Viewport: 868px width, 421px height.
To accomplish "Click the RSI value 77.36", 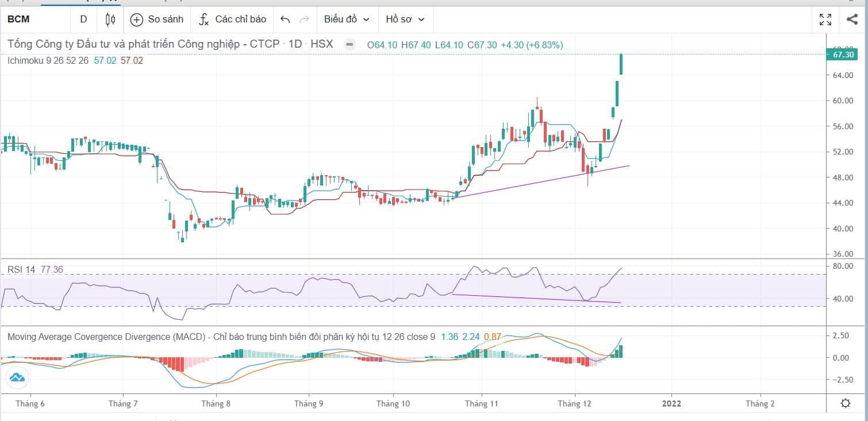I will tap(52, 269).
